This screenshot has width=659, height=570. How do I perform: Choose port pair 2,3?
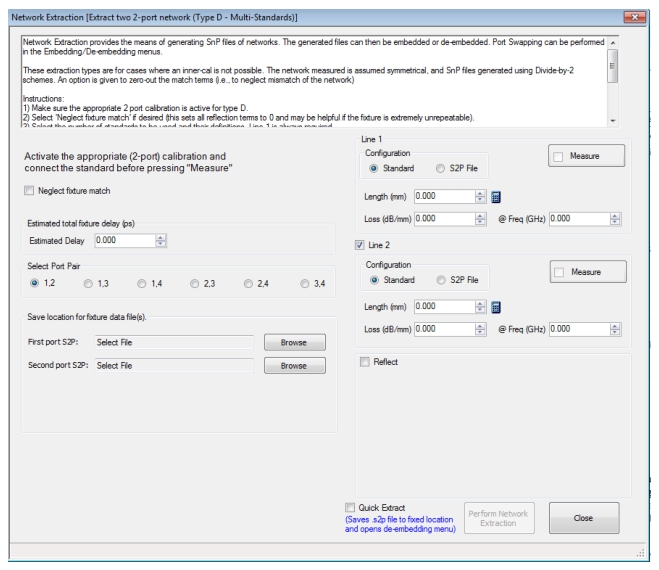click(194, 284)
